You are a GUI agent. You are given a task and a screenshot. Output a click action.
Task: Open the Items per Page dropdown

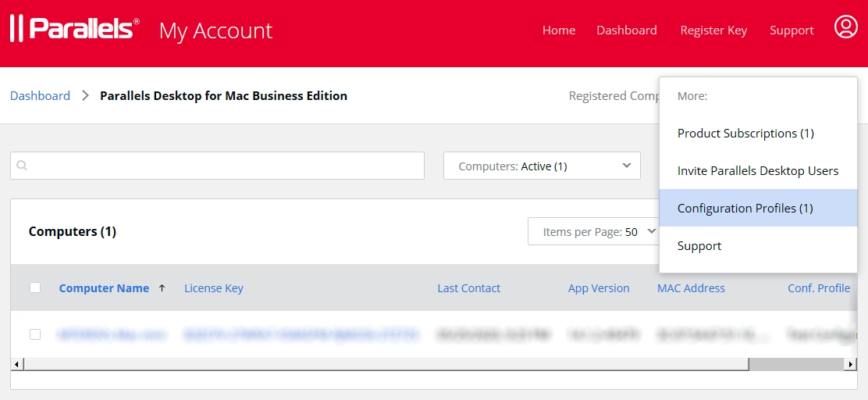(593, 231)
